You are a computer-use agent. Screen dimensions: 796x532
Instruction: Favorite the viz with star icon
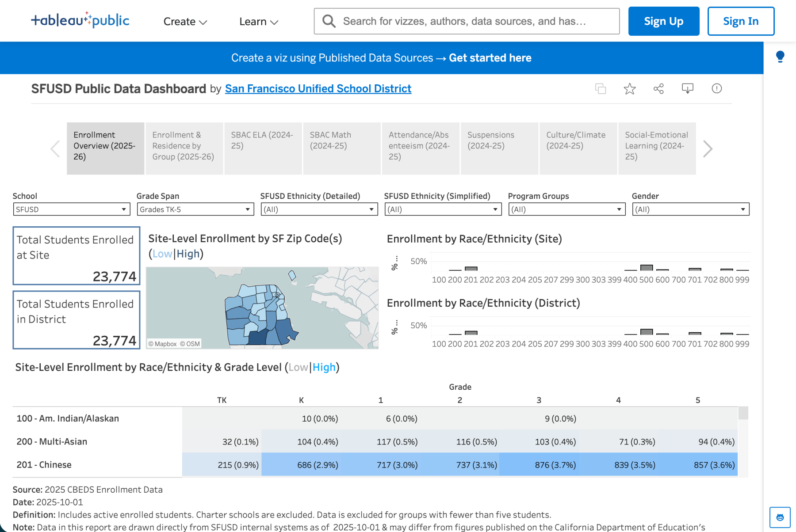click(630, 89)
